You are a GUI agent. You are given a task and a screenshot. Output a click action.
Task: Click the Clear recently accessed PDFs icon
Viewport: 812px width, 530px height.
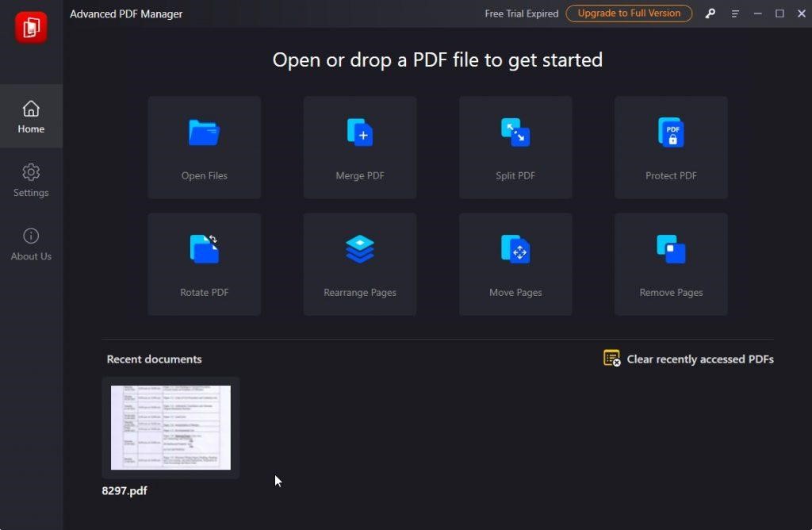coord(611,359)
